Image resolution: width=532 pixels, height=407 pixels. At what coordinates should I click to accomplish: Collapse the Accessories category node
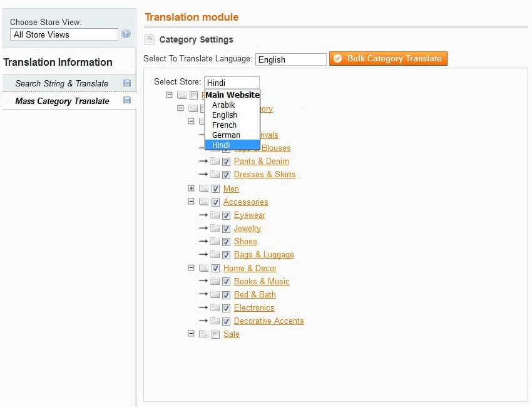tap(192, 202)
